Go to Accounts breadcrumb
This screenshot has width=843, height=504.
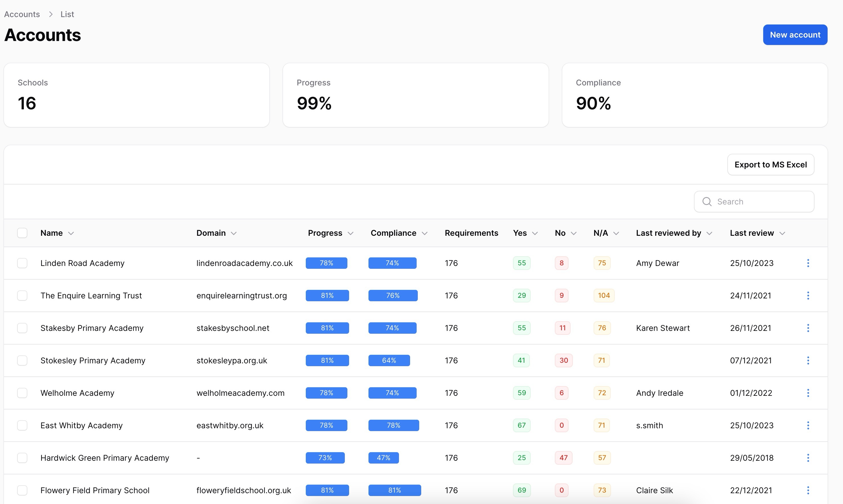[x=22, y=14]
